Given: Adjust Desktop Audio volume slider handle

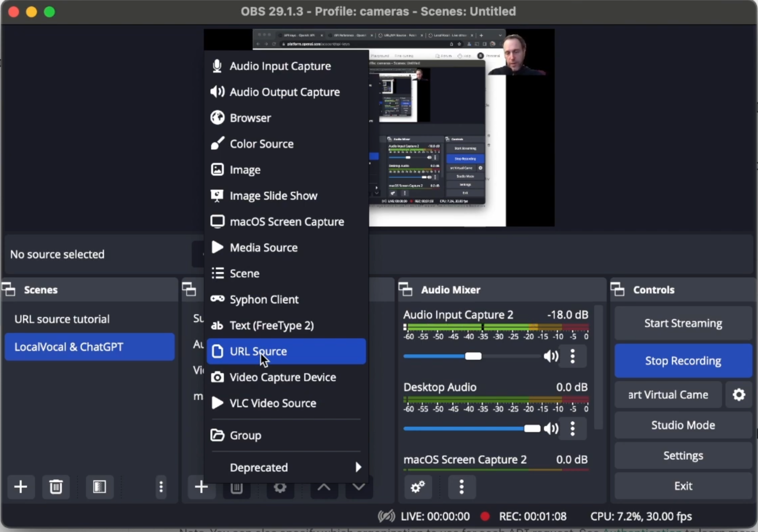Looking at the screenshot, I should point(532,428).
